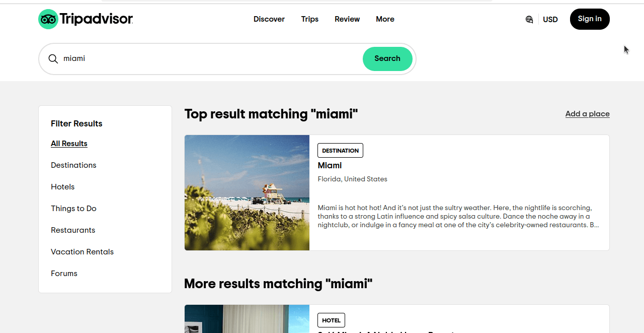Screen dimensions: 644x333
Task: Open the globe language selector
Action: [x=529, y=19]
